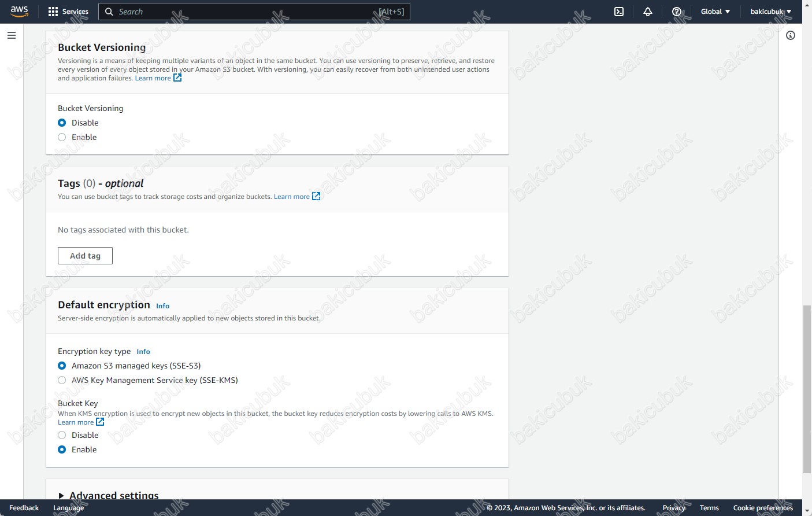Expand the Advanced settings section

click(x=108, y=496)
